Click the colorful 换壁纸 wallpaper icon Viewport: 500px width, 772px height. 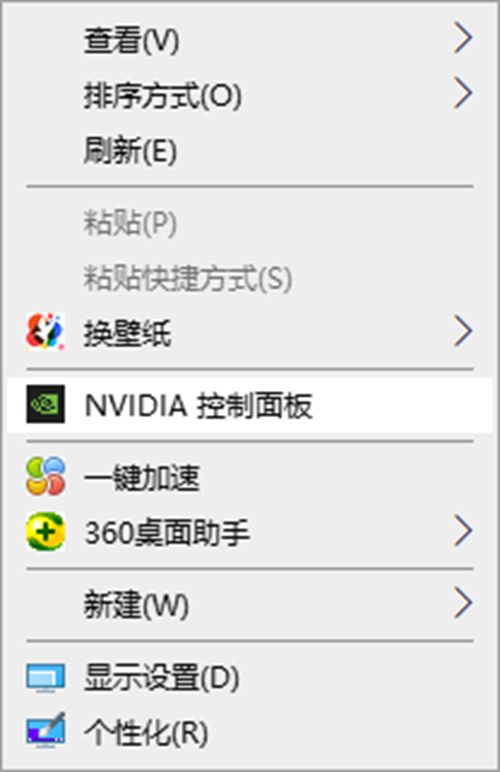45,332
